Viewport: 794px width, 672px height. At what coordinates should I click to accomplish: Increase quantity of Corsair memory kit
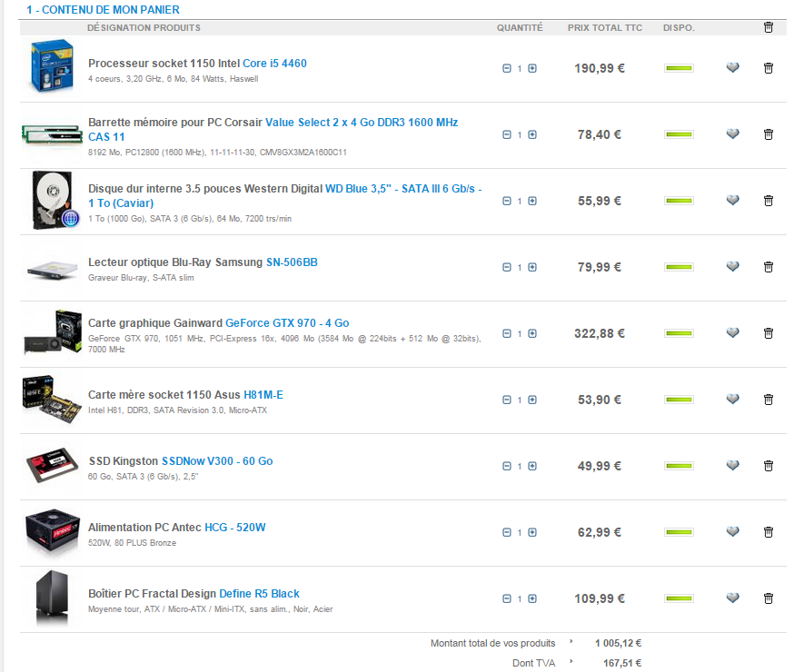point(532,134)
